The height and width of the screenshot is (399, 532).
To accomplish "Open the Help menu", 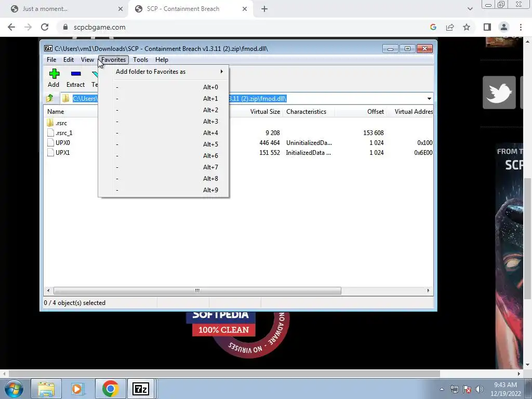I will click(x=162, y=60).
